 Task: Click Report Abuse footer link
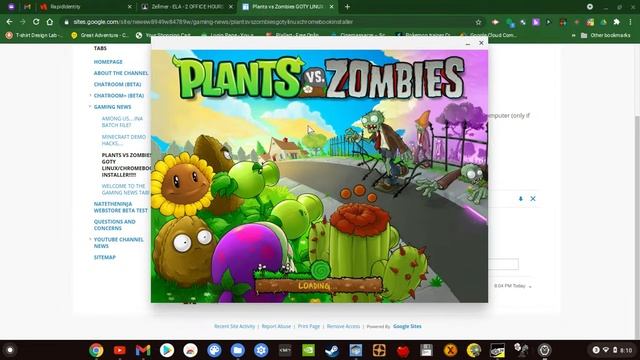coord(276,327)
